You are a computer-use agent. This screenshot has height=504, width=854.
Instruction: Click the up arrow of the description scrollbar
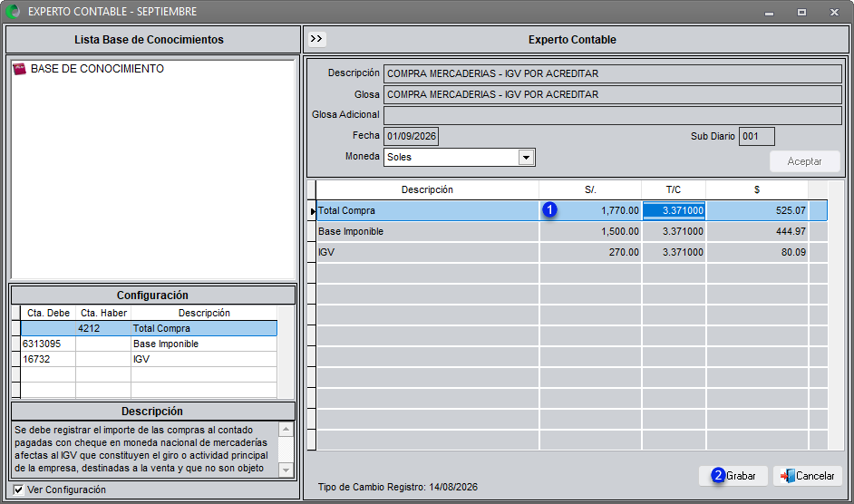tap(286, 430)
